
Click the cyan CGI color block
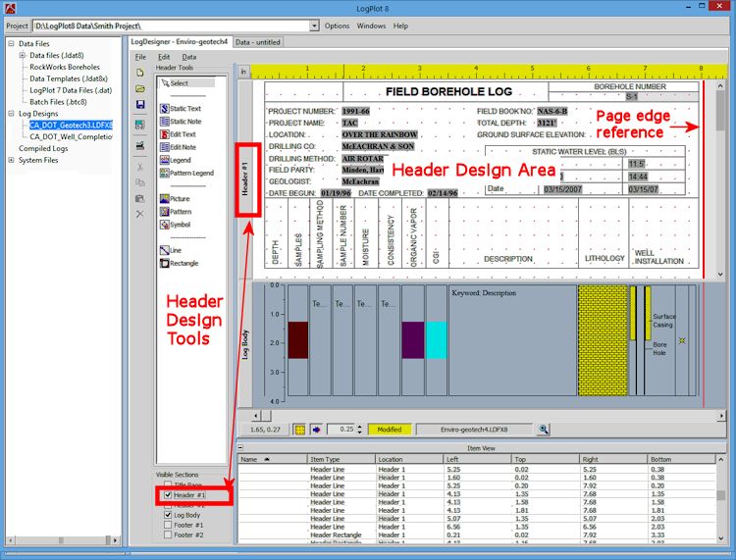tap(437, 340)
